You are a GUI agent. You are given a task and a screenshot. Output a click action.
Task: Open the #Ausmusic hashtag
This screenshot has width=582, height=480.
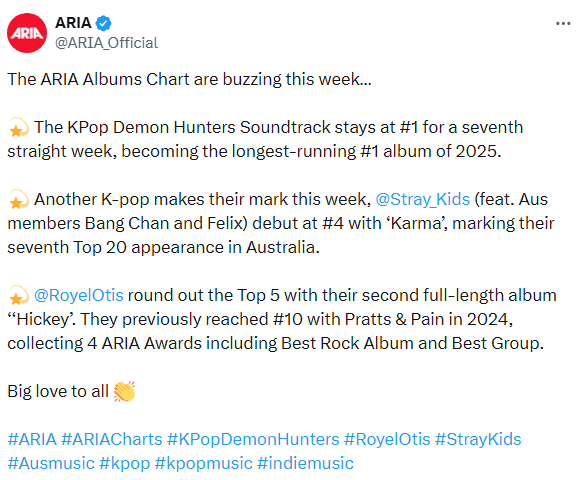(51, 463)
